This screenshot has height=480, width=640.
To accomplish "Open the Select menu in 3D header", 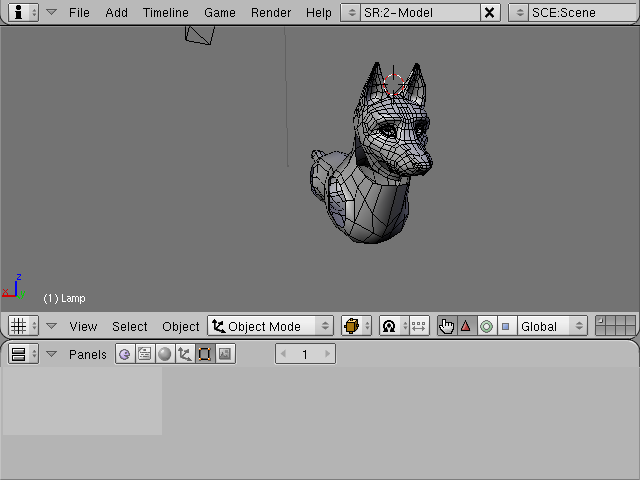I will pyautogui.click(x=130, y=327).
